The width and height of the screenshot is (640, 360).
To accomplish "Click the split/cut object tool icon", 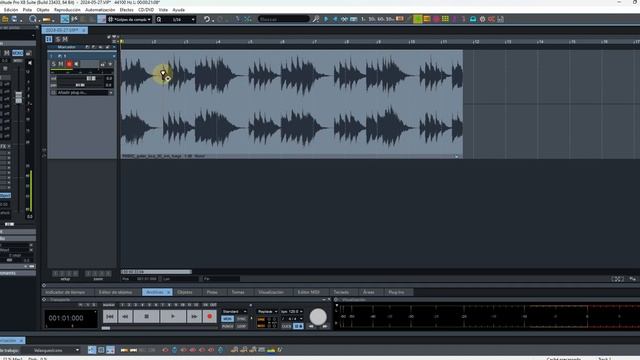I will click(74, 19).
